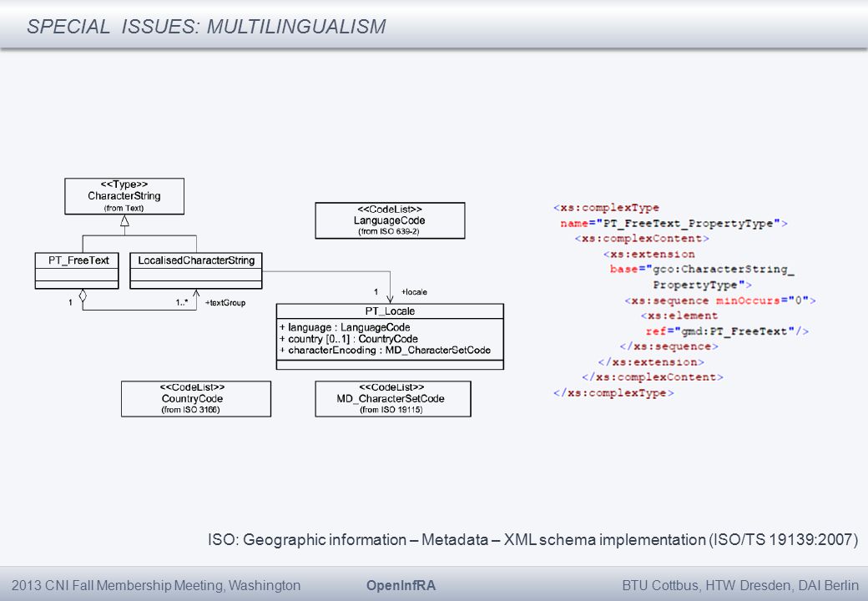Click the "+textGroup" association label
Screen dimensions: 868x601
click(x=225, y=303)
